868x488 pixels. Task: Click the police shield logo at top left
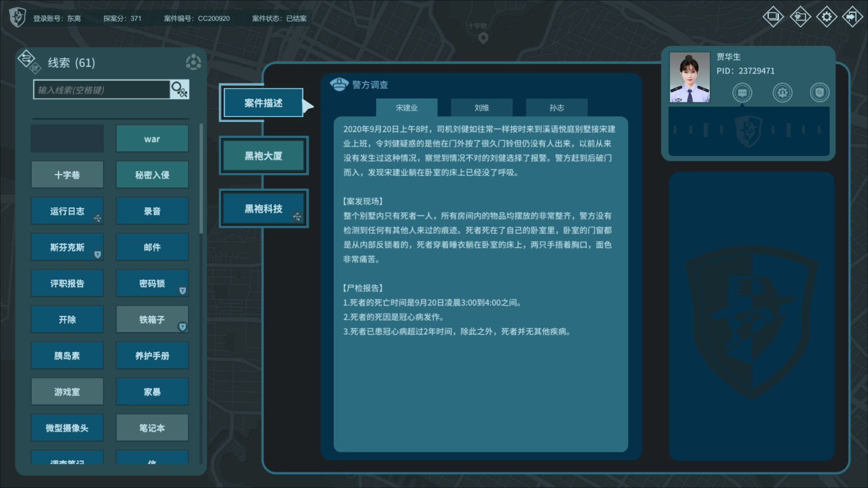[x=18, y=18]
